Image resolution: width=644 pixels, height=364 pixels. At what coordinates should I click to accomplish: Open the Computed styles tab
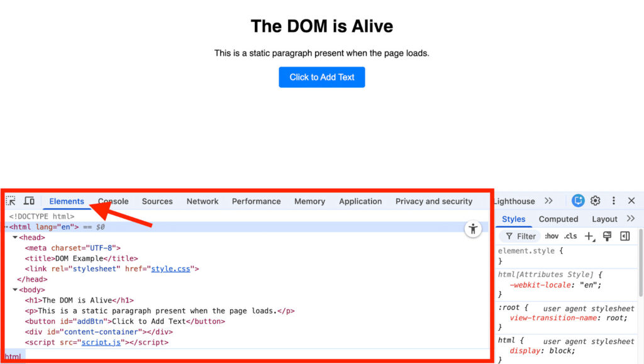click(x=558, y=219)
